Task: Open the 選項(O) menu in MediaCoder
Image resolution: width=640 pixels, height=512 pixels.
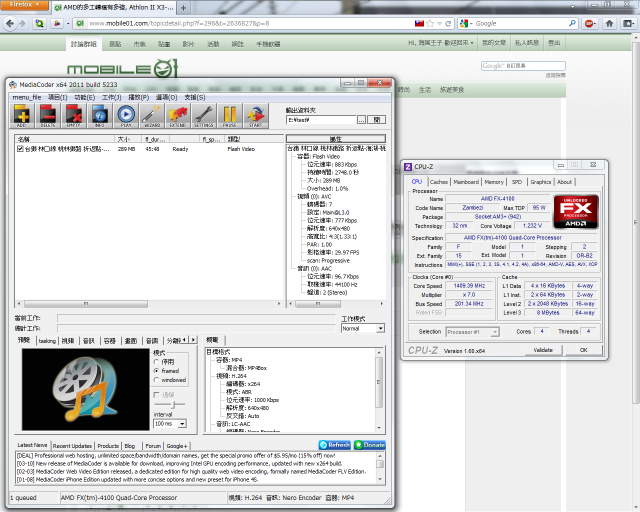Action: [167, 97]
